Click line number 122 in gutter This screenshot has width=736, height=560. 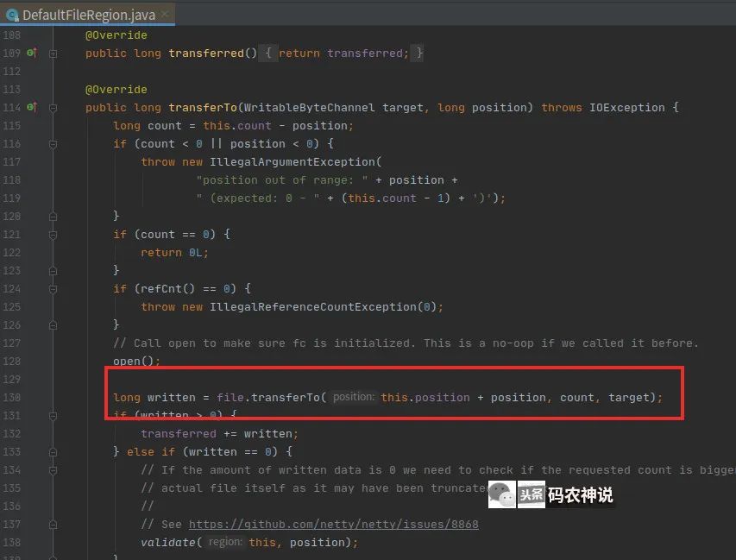coord(11,253)
